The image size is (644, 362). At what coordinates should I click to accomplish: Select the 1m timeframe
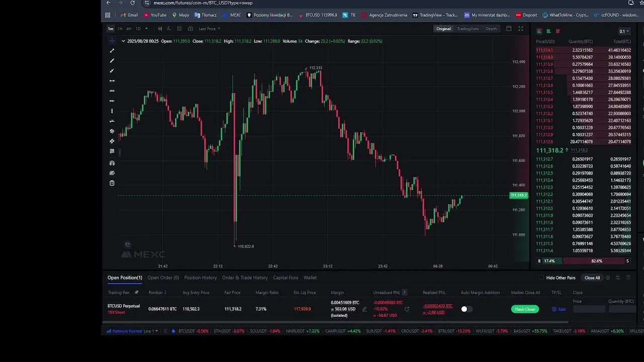pos(111,29)
